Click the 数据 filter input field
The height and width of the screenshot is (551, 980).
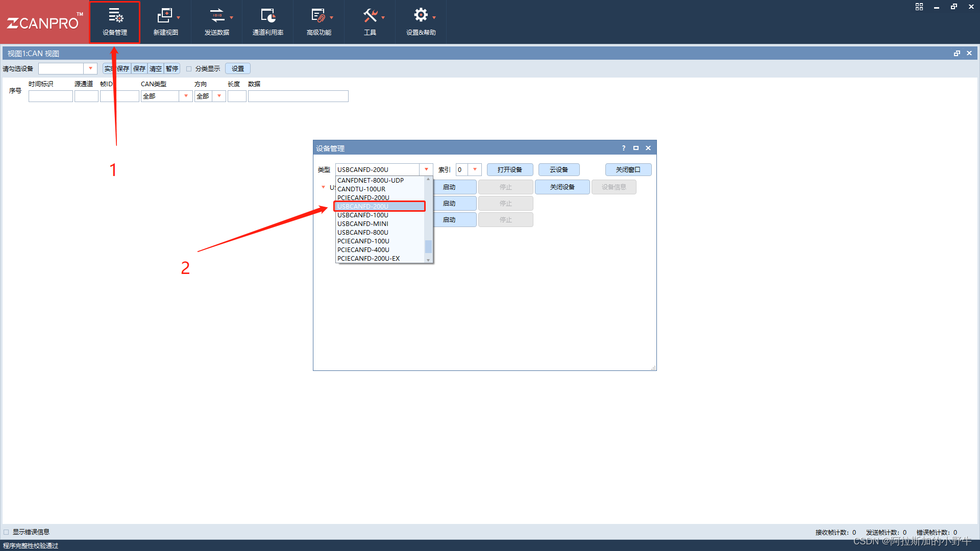(298, 96)
